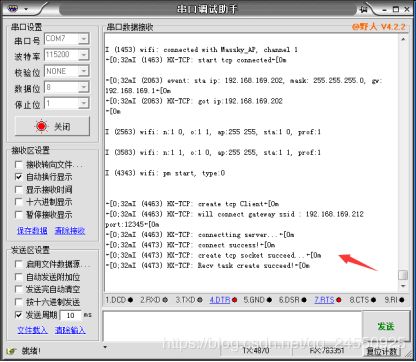Click 保存数据 link
The image size is (416, 362).
point(32,231)
